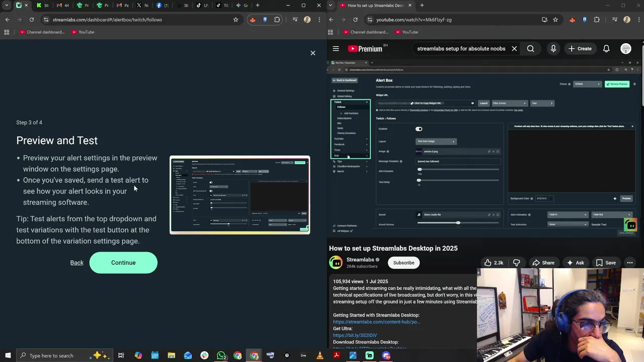Viewport: 644px width, 362px height.
Task: Clear the YouTube search query
Action: click(514, 49)
